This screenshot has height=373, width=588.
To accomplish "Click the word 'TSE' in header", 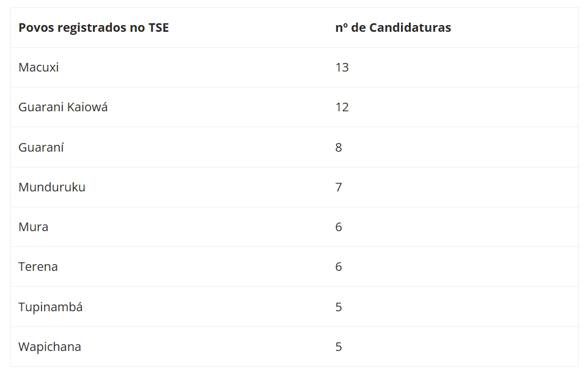I will click(x=159, y=28).
